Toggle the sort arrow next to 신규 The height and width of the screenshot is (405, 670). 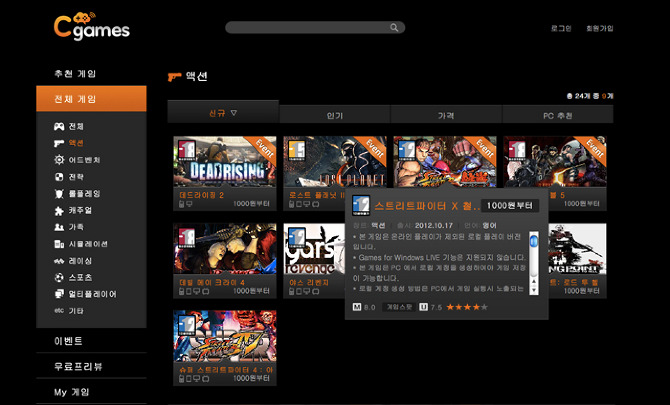coord(234,113)
